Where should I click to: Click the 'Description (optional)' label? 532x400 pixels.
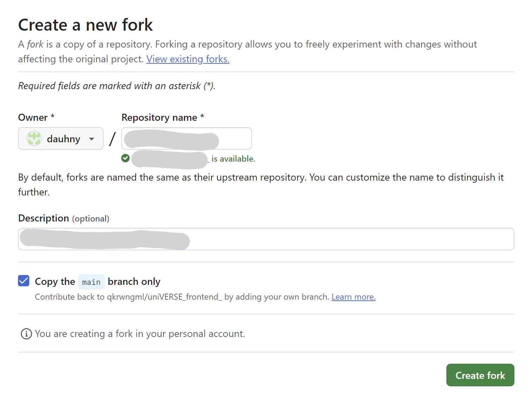(63, 218)
